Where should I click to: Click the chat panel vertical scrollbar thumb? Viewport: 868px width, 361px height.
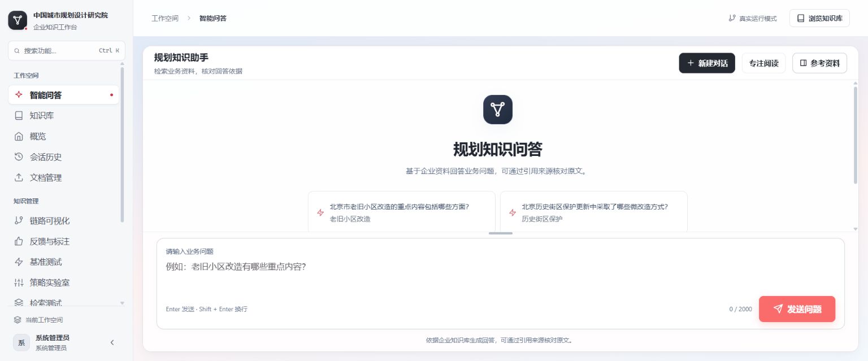pyautogui.click(x=856, y=135)
